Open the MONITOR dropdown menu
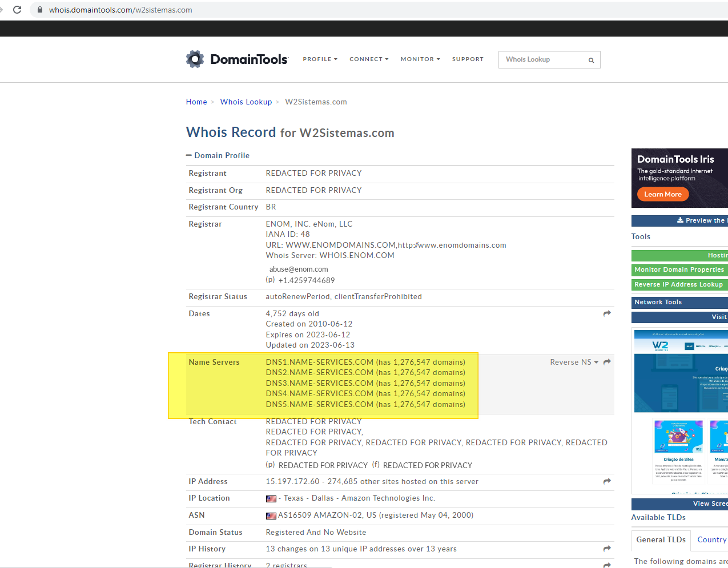Image resolution: width=728 pixels, height=568 pixels. (420, 59)
